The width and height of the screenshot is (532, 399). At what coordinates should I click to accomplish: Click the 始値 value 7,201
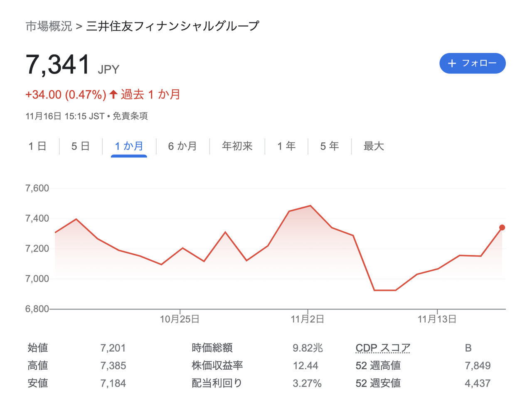pyautogui.click(x=113, y=348)
